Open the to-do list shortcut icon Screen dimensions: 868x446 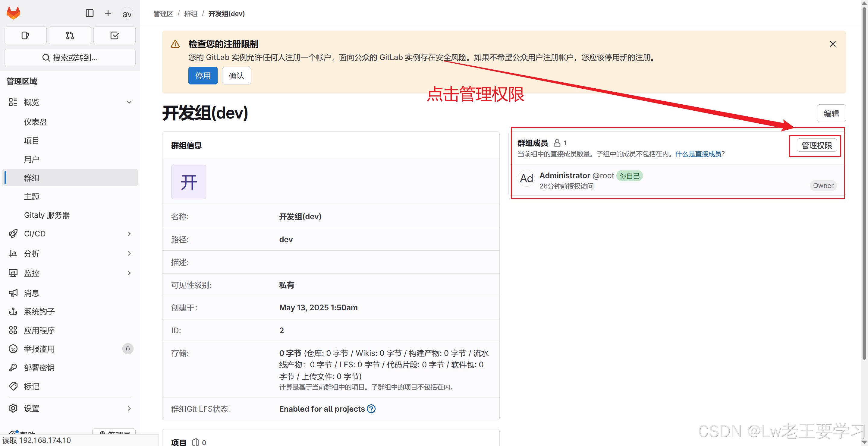click(x=114, y=35)
